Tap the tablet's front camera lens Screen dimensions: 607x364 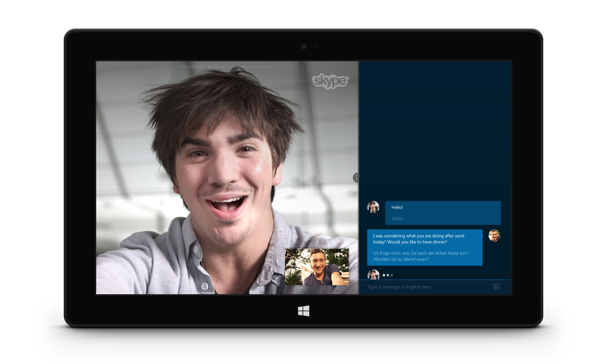(303, 46)
